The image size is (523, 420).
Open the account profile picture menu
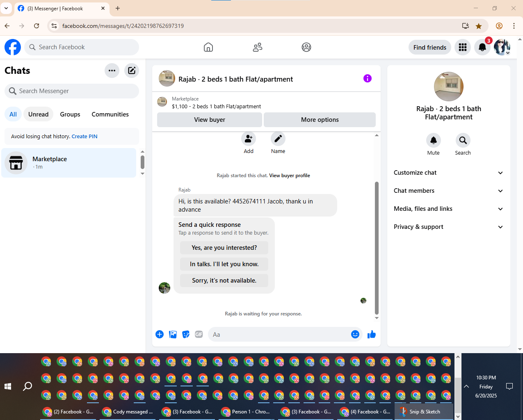coord(502,47)
